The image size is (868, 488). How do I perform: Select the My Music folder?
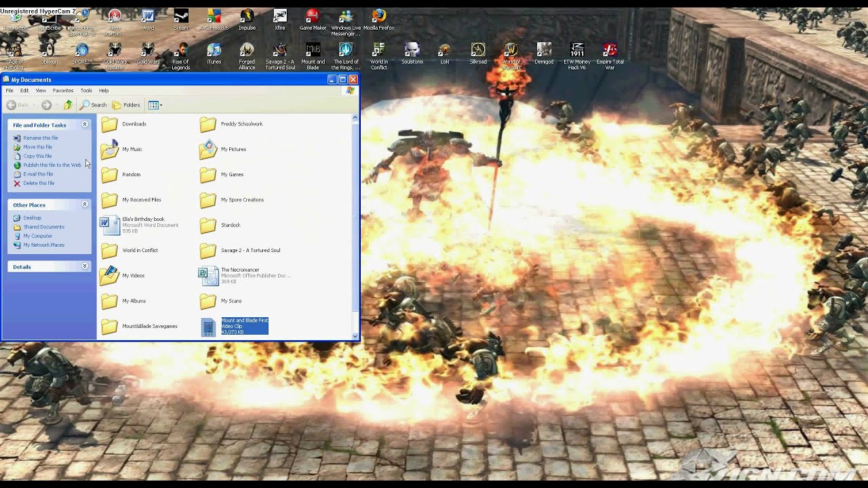click(122, 149)
